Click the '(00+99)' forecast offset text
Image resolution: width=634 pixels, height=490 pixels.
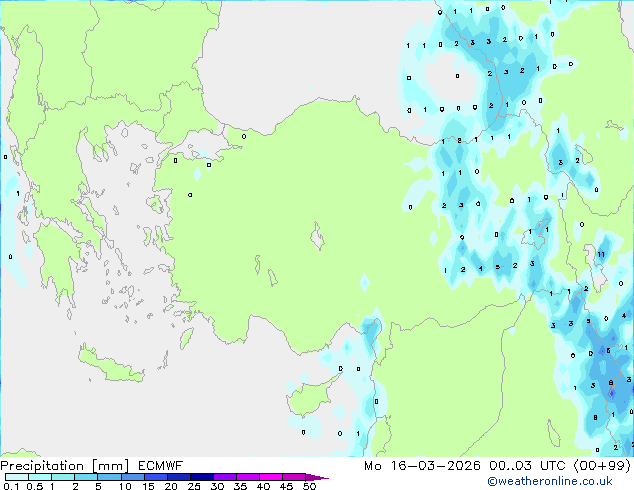(602, 466)
